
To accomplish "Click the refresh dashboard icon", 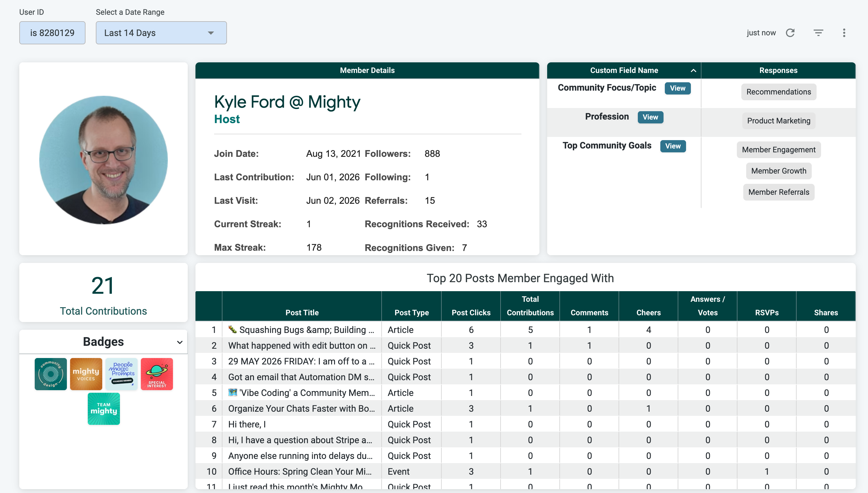I will 790,33.
